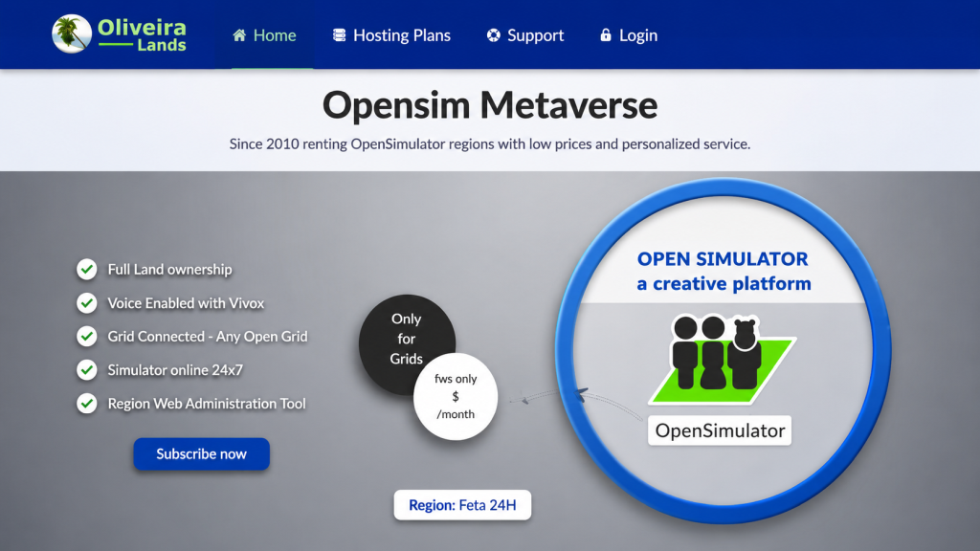Click the Subscribe now button
This screenshot has width=980, height=551.
tap(201, 454)
